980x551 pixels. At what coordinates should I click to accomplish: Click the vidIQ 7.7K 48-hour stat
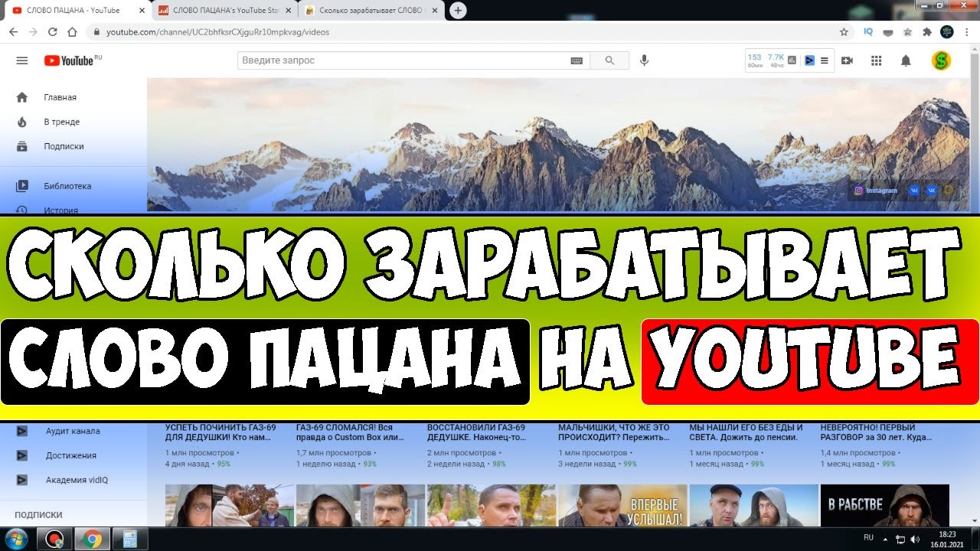point(776,60)
